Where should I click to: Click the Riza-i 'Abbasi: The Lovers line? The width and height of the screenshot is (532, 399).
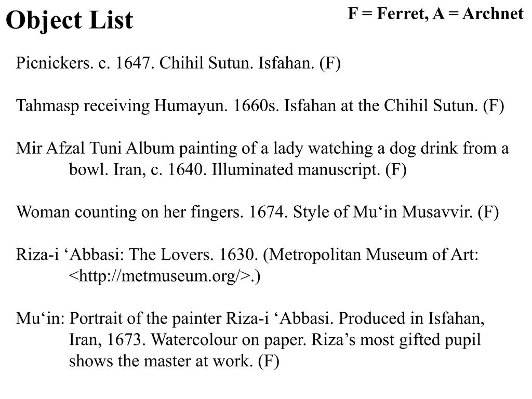(247, 255)
